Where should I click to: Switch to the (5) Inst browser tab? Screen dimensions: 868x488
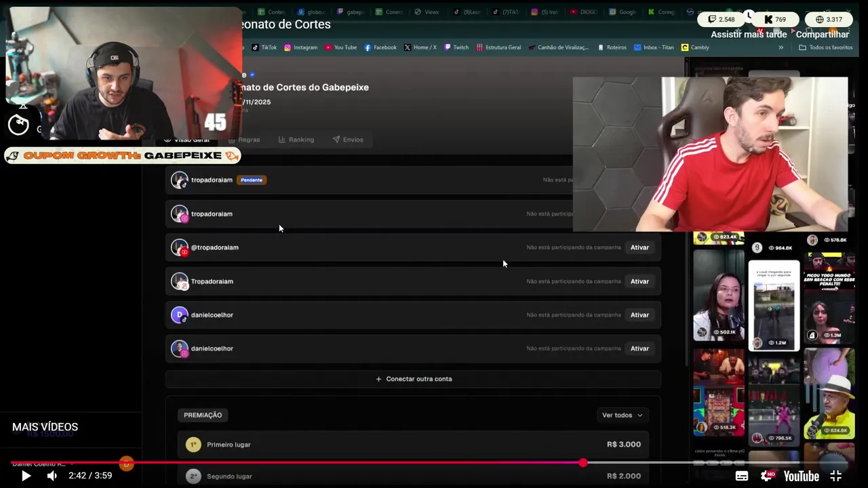click(545, 12)
